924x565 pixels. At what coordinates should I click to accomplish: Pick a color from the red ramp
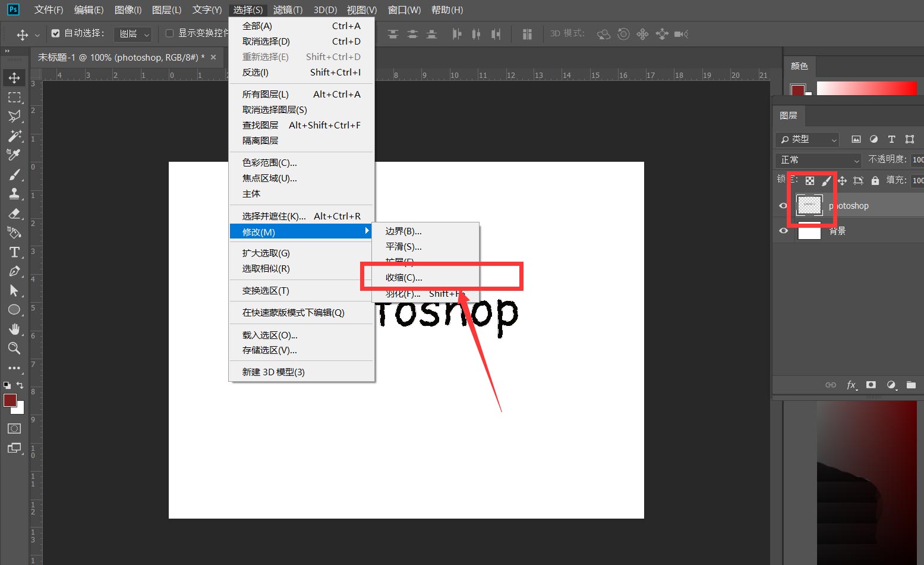coord(867,88)
